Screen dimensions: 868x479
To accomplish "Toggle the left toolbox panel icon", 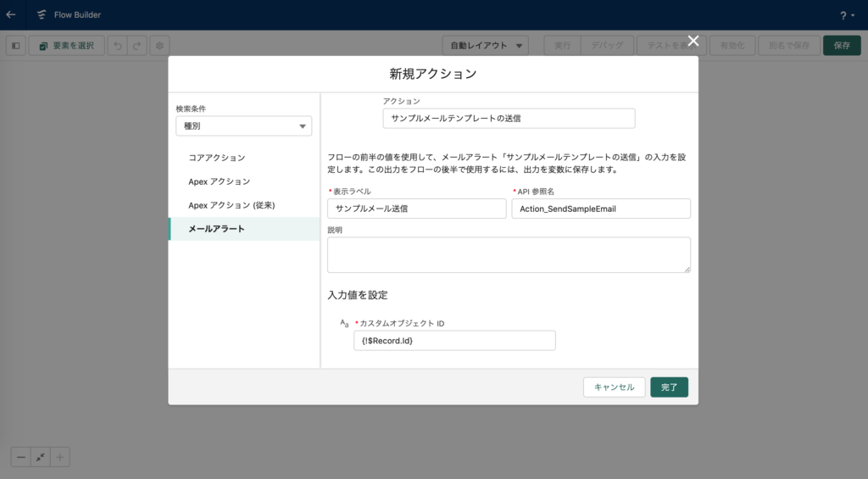I will click(15, 46).
